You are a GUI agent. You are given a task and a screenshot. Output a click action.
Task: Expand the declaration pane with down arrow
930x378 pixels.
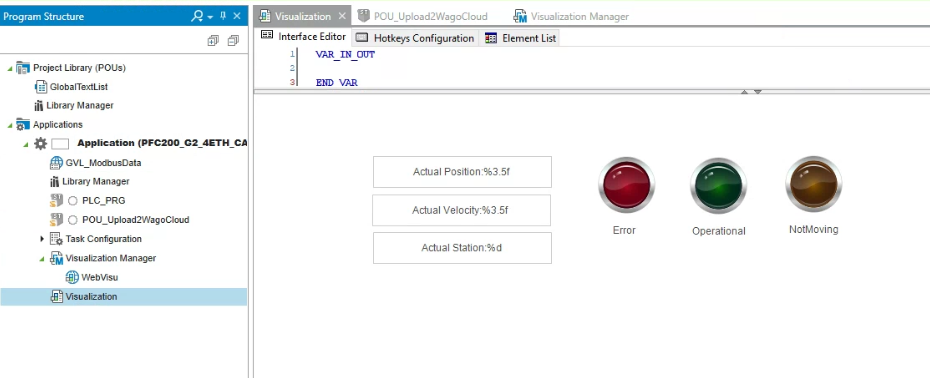[757, 92]
